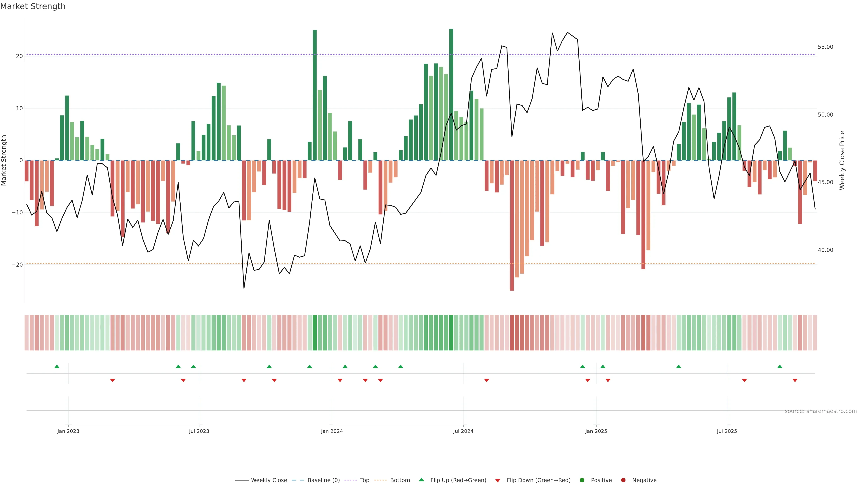Screen dimensions: 868x488
Task: Click the Market Strength left axis label
Action: point(4,160)
